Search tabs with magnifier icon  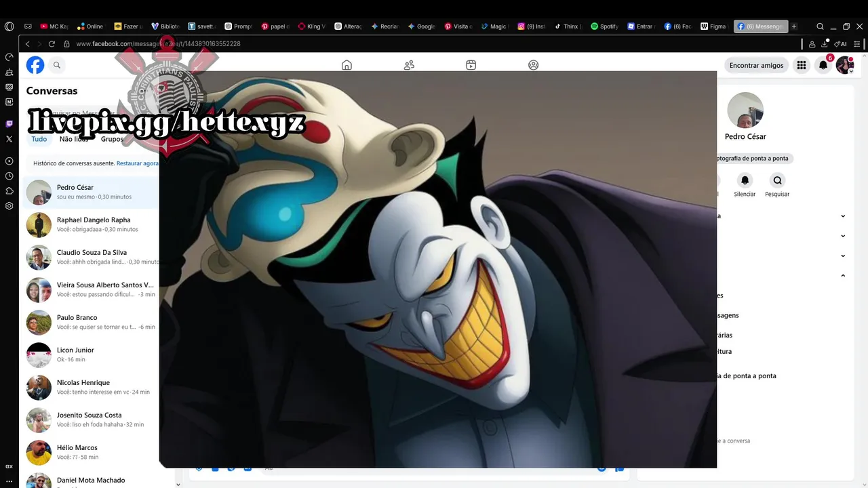821,26
